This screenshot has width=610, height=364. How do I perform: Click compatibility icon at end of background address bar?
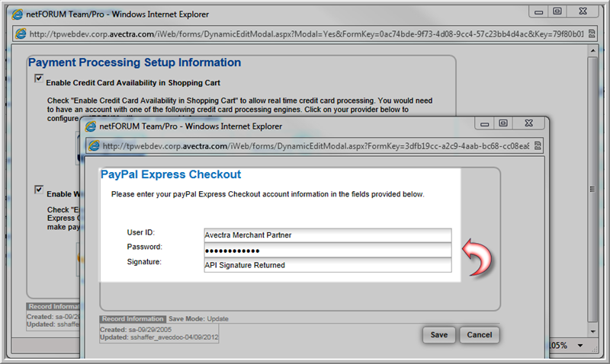(x=592, y=34)
